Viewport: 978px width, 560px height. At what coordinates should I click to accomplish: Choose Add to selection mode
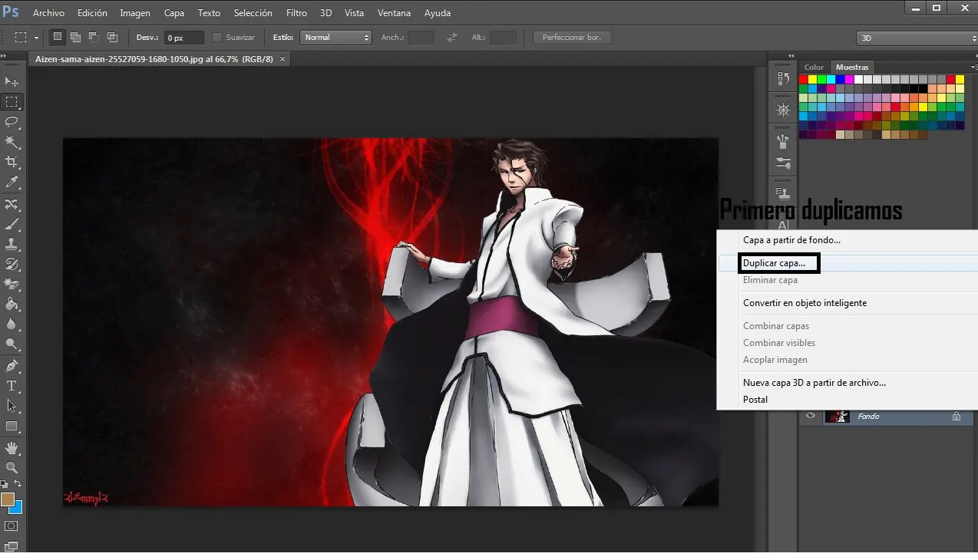(x=75, y=37)
